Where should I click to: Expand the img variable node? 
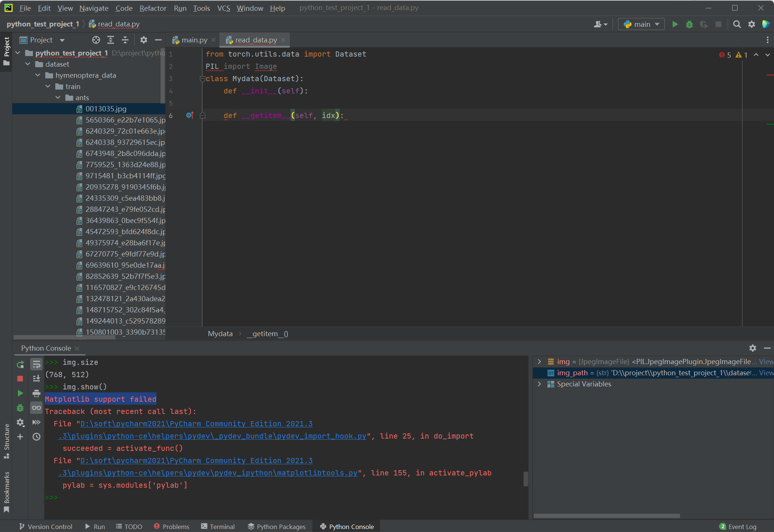(539, 361)
